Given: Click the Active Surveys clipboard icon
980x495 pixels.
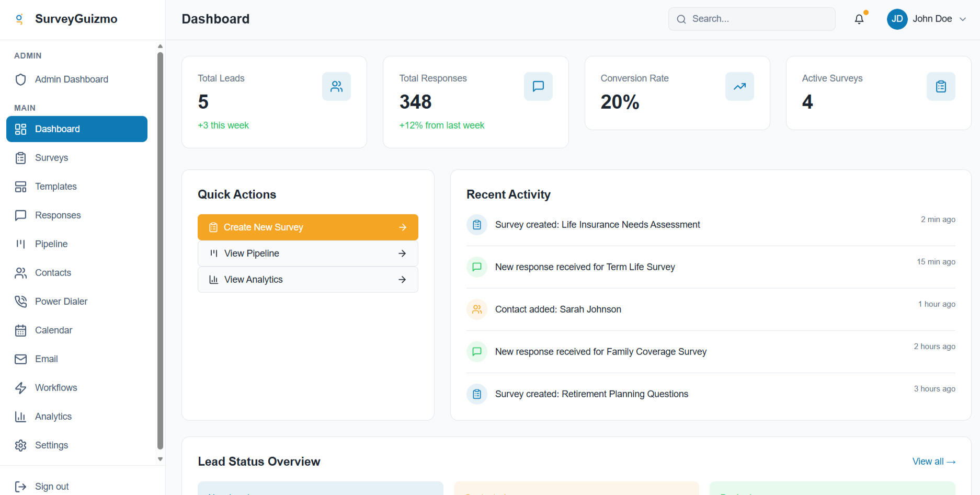Looking at the screenshot, I should pos(940,87).
